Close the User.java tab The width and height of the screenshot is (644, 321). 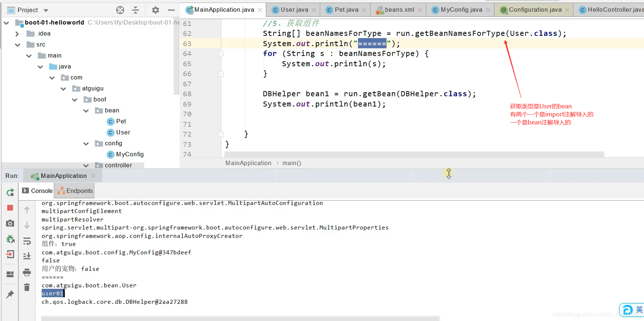click(x=314, y=10)
